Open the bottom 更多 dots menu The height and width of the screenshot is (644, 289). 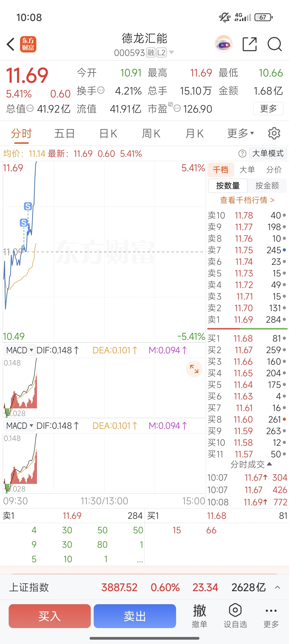pyautogui.click(x=271, y=616)
